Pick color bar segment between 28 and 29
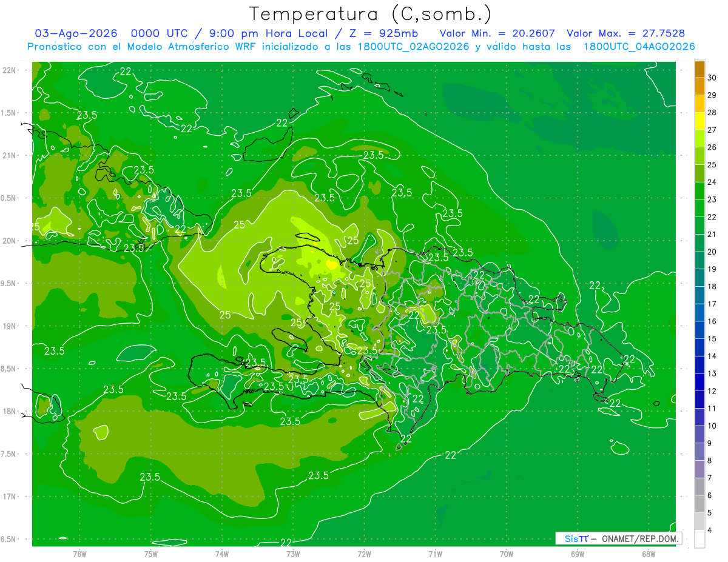 (x=699, y=104)
